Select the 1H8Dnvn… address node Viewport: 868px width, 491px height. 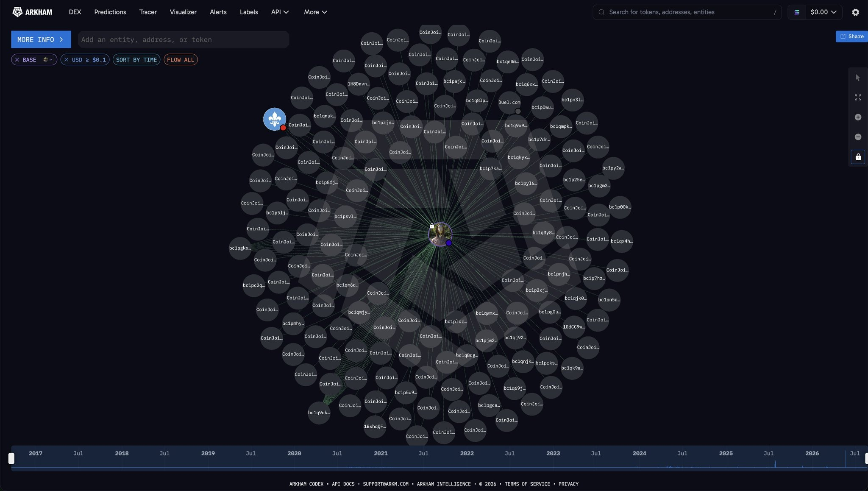[359, 84]
